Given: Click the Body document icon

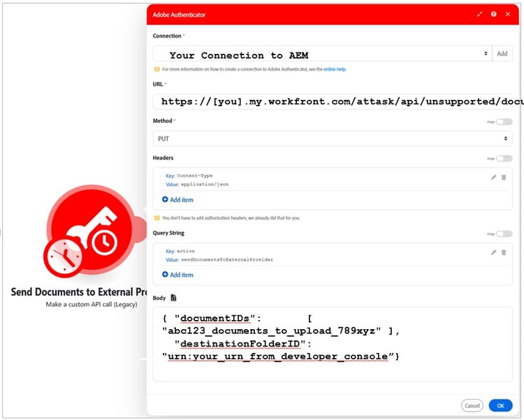Looking at the screenshot, I should click(173, 298).
